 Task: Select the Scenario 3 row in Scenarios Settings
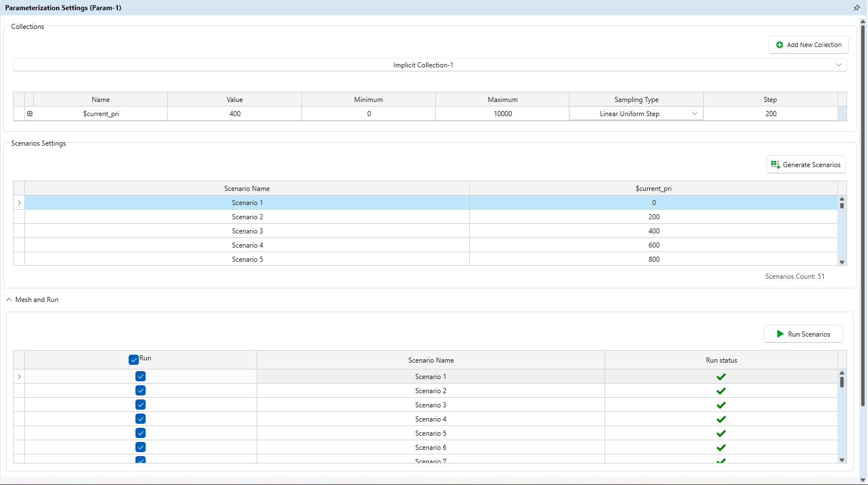point(431,231)
